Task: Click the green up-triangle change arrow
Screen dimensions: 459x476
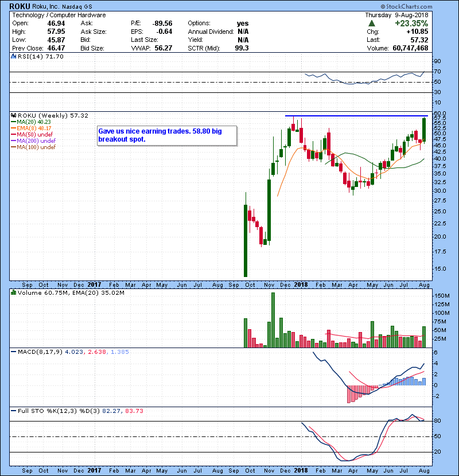Action: coord(372,24)
